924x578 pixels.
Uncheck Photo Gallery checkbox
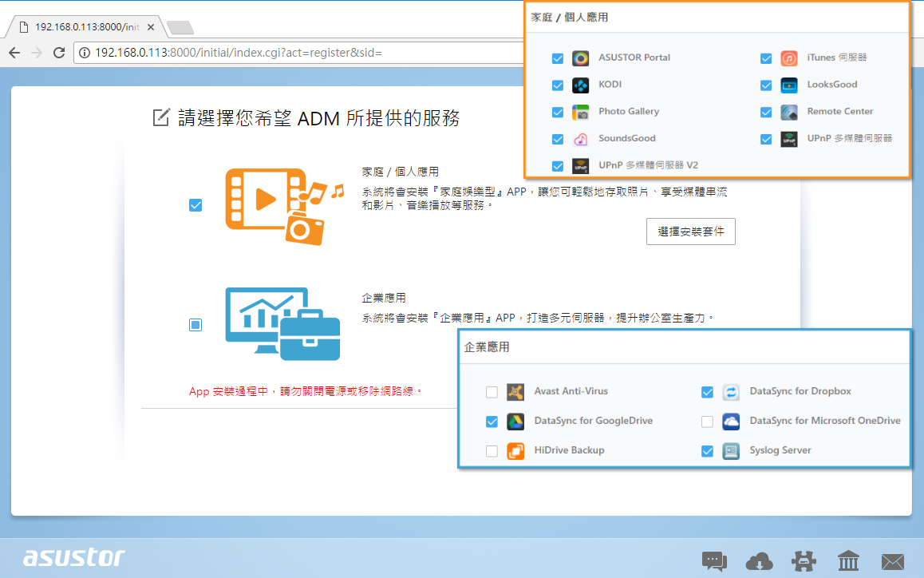[x=558, y=112]
